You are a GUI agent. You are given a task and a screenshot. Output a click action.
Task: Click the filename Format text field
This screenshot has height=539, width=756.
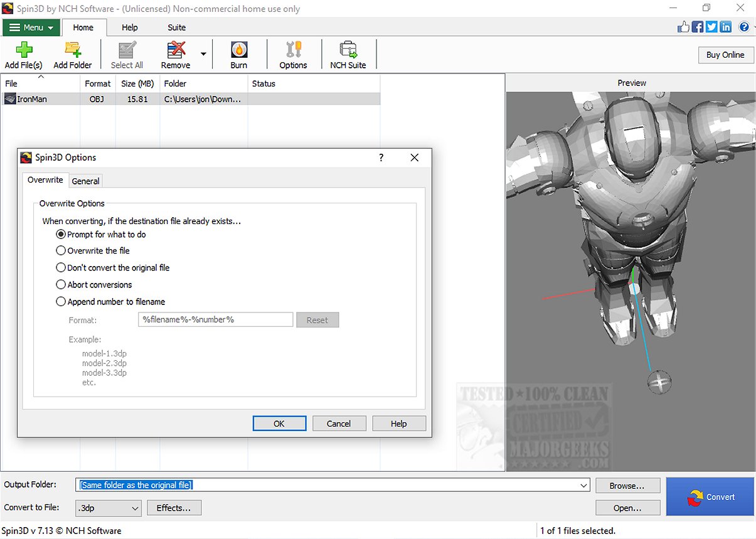215,319
